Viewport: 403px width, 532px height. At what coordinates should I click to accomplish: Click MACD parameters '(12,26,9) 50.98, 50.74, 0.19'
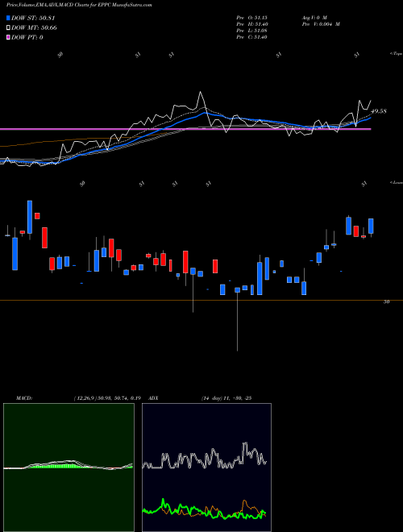(x=107, y=398)
